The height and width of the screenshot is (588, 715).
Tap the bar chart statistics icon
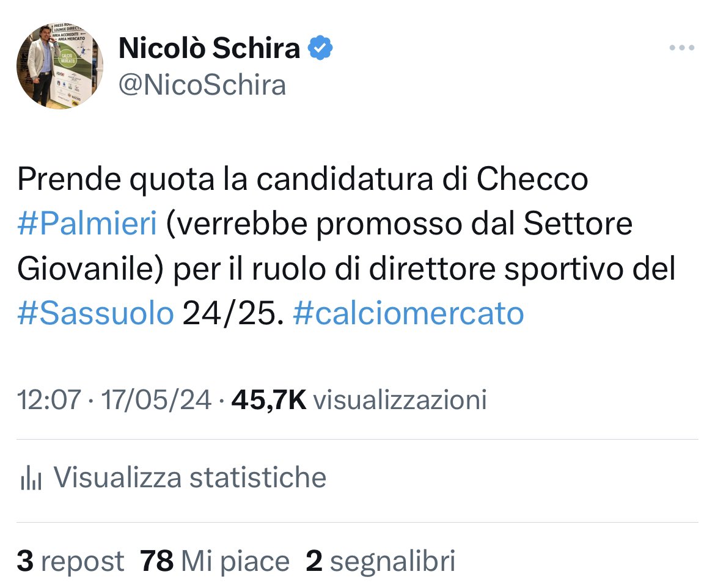tap(31, 477)
